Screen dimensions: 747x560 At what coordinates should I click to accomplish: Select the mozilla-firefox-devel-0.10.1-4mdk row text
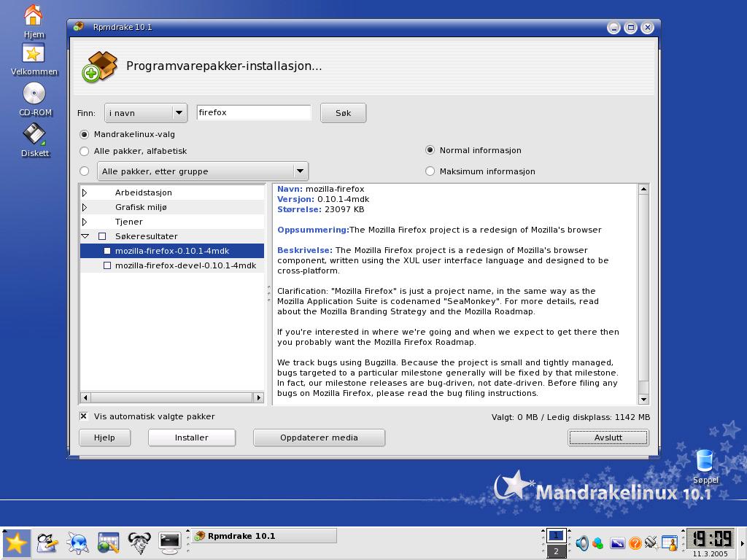point(185,265)
